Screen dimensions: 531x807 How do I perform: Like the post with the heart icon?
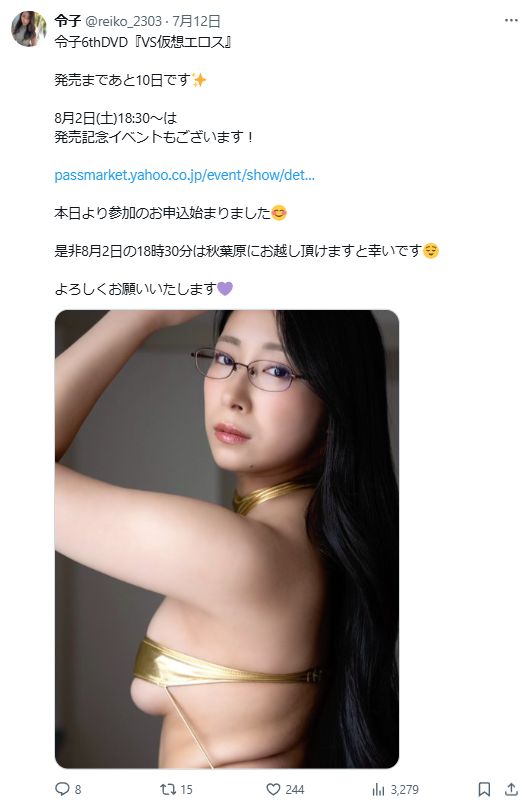click(x=273, y=789)
